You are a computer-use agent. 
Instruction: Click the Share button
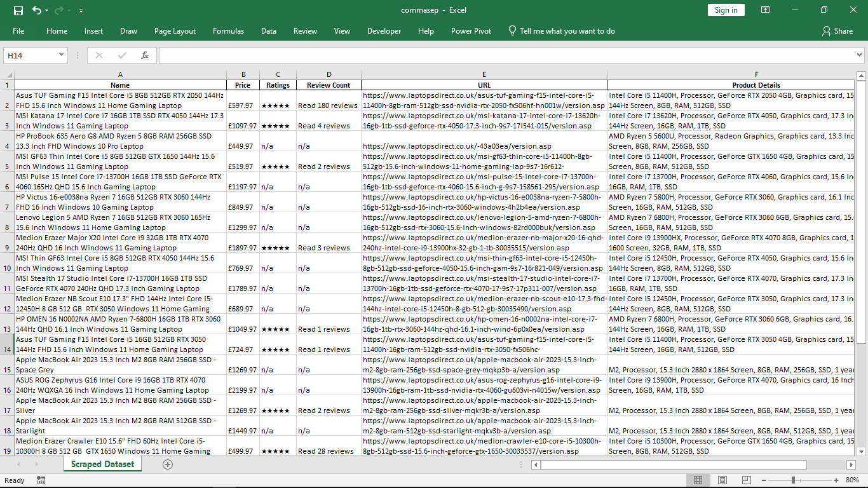[837, 31]
